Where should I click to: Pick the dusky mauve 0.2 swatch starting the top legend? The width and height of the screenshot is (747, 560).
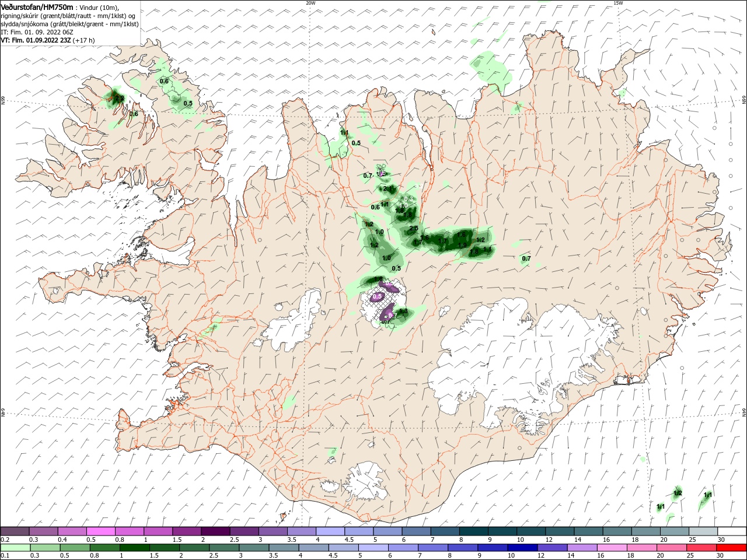15,531
